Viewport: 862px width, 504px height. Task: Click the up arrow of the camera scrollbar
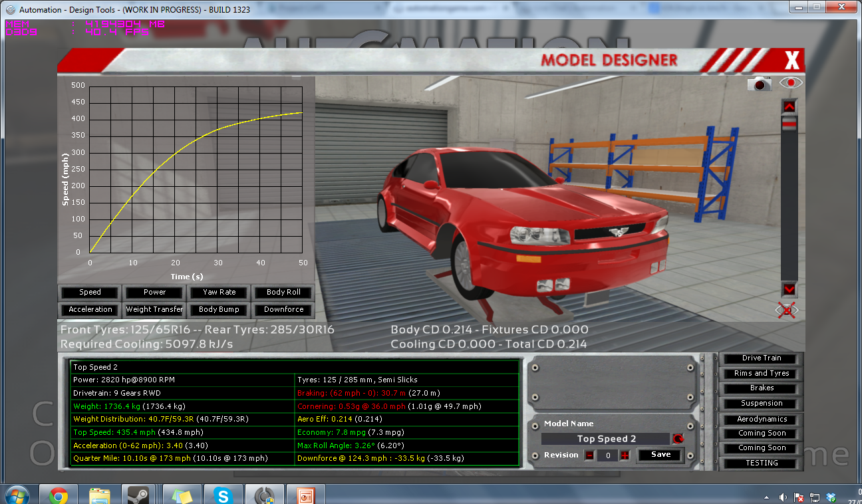tap(789, 106)
